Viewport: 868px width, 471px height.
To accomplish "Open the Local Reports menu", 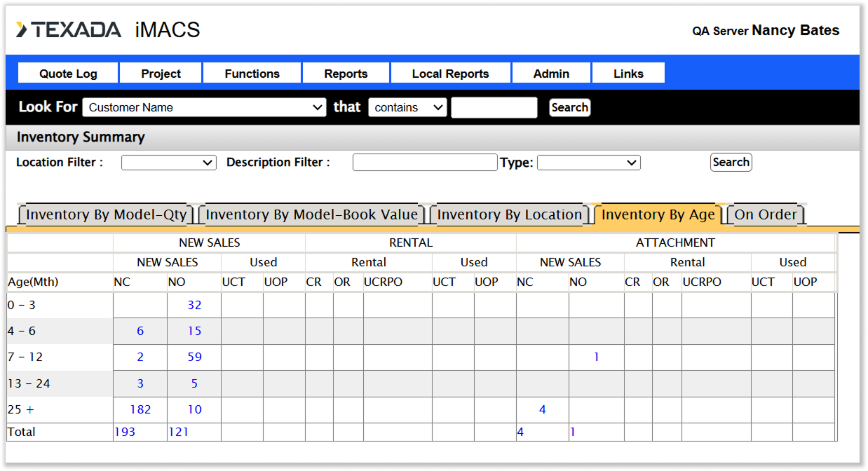I will (450, 74).
